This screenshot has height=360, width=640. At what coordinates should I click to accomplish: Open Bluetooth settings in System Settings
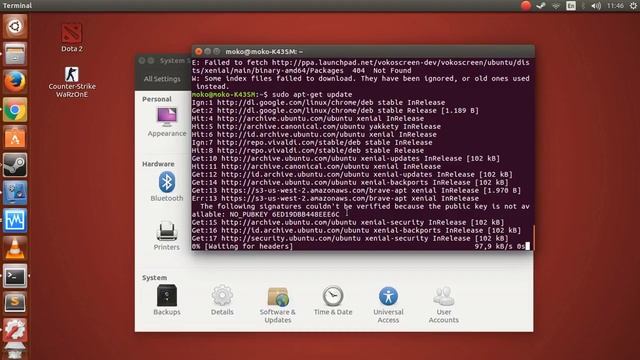click(167, 187)
